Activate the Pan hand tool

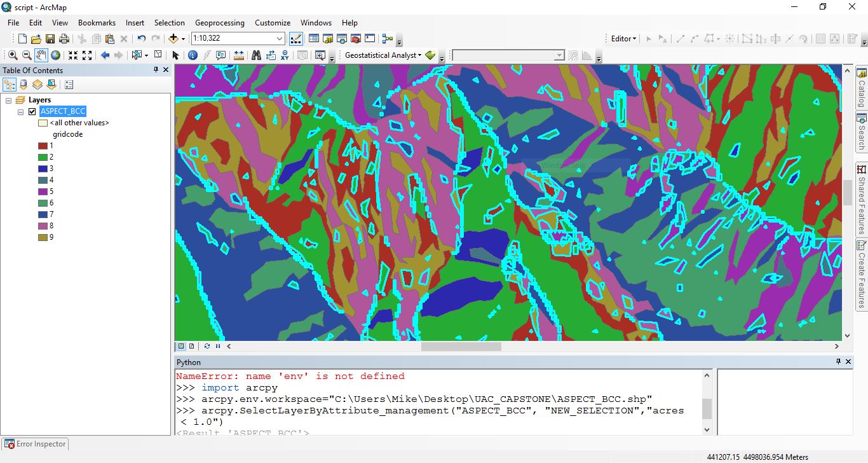tap(41, 55)
